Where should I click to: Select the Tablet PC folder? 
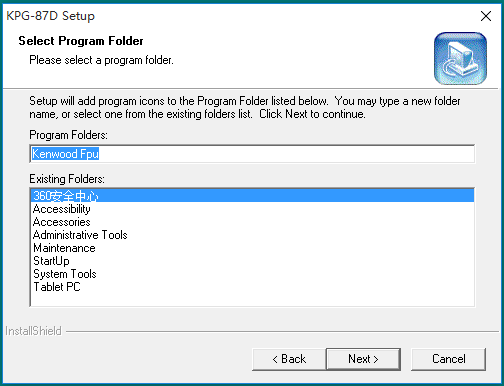(x=252, y=287)
